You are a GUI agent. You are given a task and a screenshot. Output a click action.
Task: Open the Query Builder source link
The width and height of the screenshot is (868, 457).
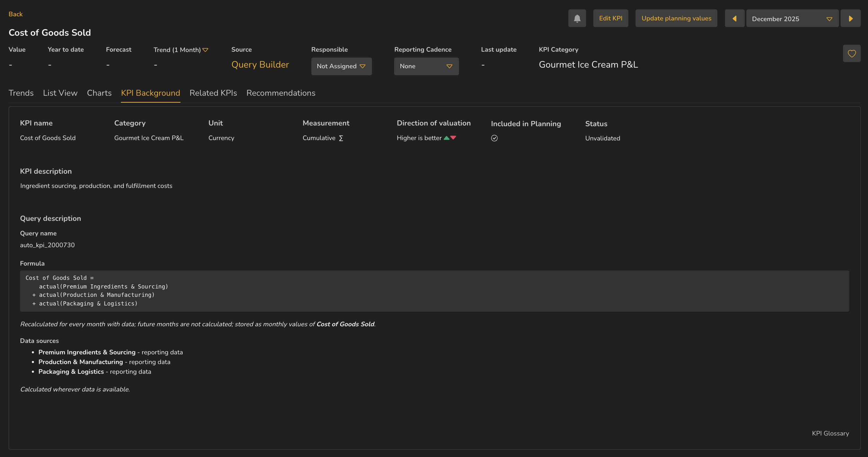pos(260,65)
